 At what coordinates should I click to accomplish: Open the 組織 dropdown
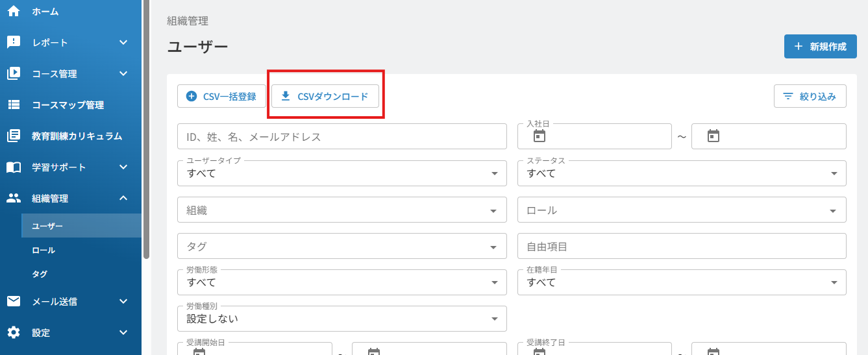pos(342,210)
